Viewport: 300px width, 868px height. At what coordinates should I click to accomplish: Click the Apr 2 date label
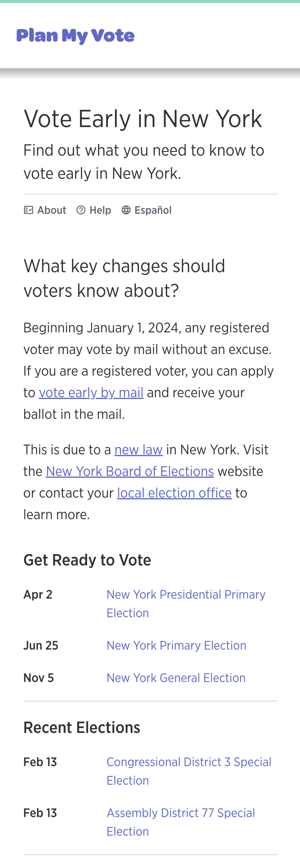tap(38, 594)
